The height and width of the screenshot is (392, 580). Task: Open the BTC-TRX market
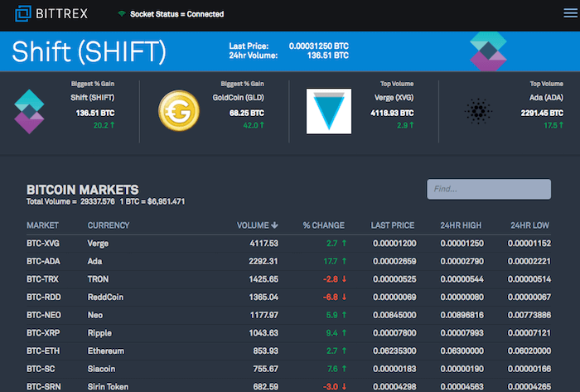pyautogui.click(x=42, y=279)
